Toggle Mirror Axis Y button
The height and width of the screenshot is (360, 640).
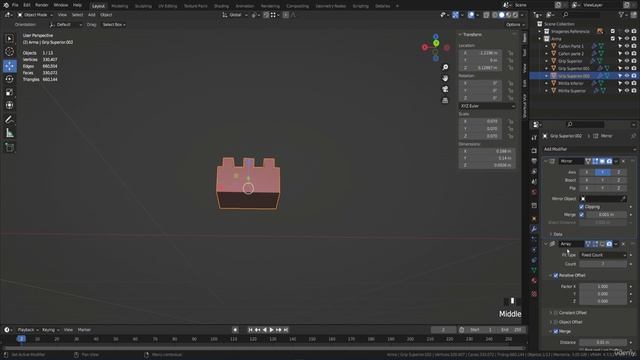(x=602, y=172)
